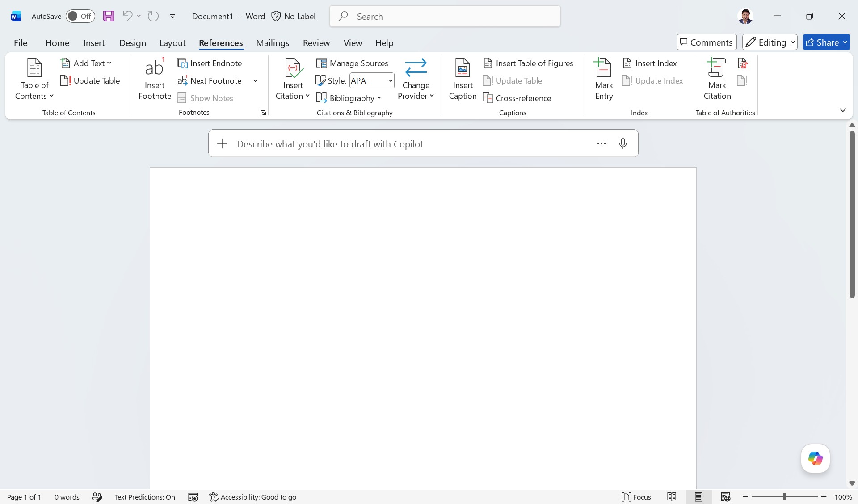
Task: Collapse the ribbon using the chevron
Action: (843, 110)
